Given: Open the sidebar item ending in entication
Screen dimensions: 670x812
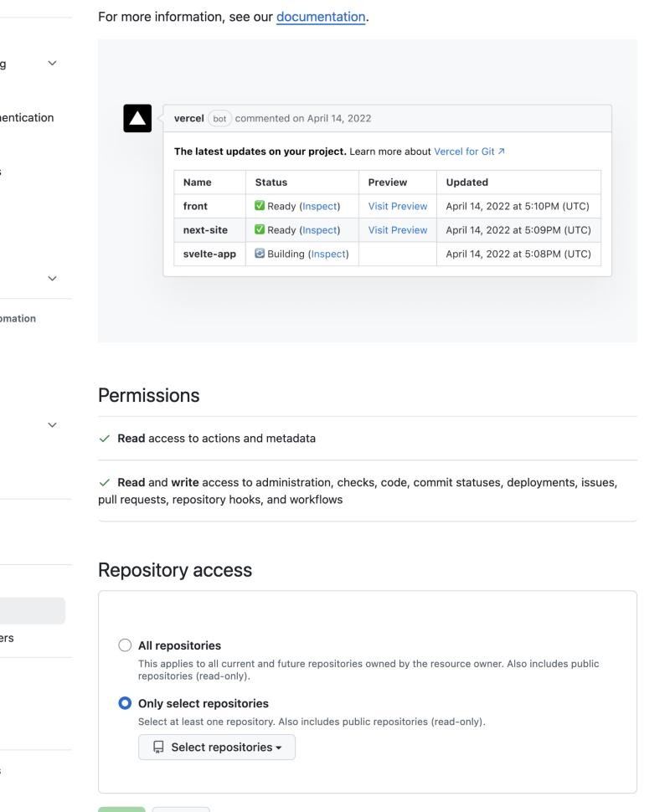Looking at the screenshot, I should (x=27, y=118).
